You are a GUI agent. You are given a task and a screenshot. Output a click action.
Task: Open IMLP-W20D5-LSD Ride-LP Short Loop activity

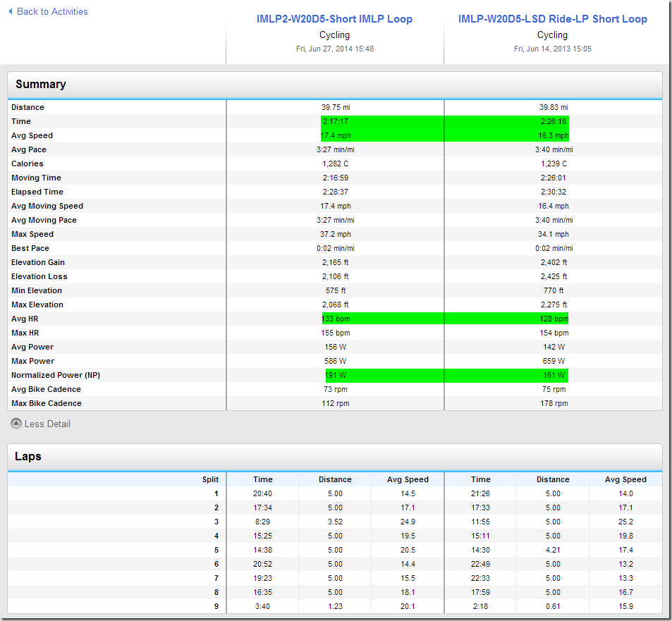[552, 19]
